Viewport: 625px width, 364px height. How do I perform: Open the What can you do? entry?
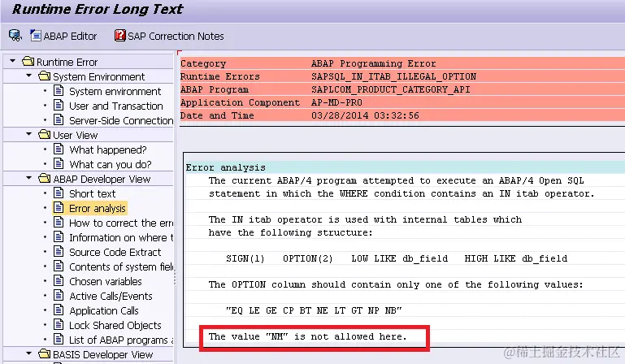[x=111, y=165]
